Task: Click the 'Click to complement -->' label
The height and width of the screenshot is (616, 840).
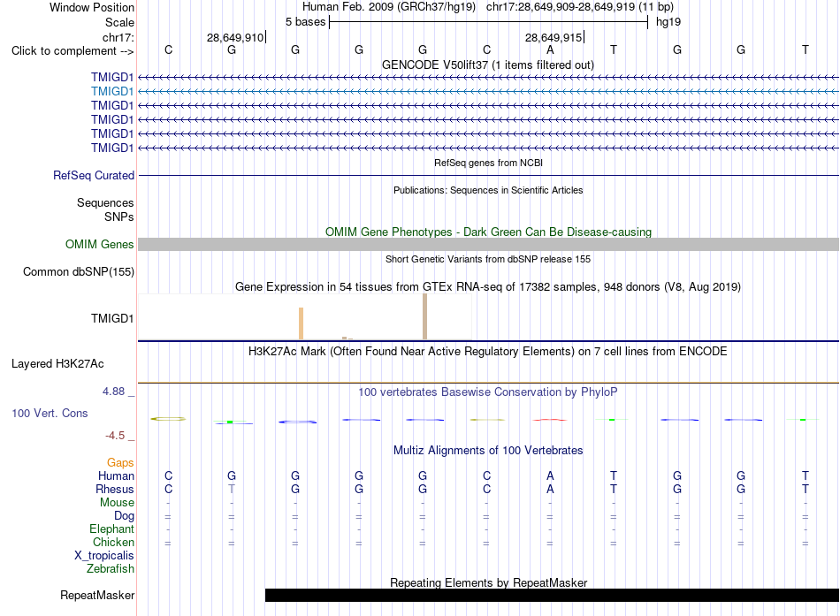Action: pyautogui.click(x=73, y=51)
